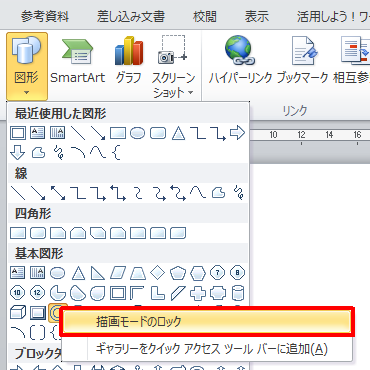
Task: Pick the scribble tool in the 線 section
Action: pos(238,193)
